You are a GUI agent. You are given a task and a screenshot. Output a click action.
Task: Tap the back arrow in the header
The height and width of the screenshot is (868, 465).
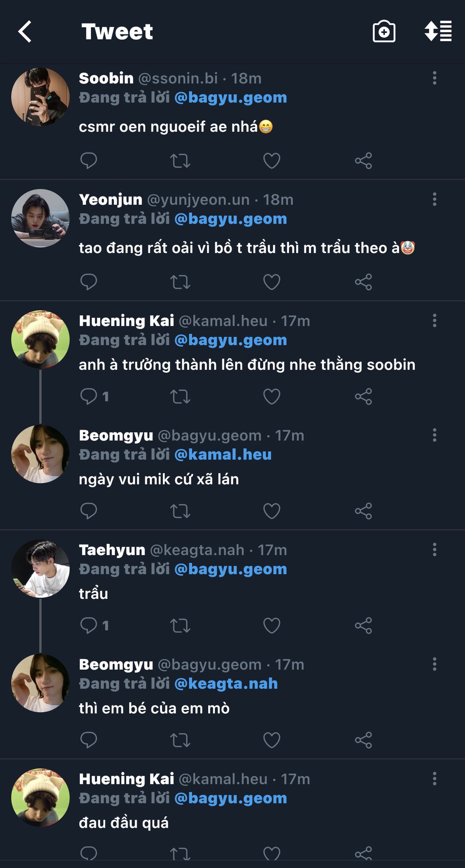[25, 32]
